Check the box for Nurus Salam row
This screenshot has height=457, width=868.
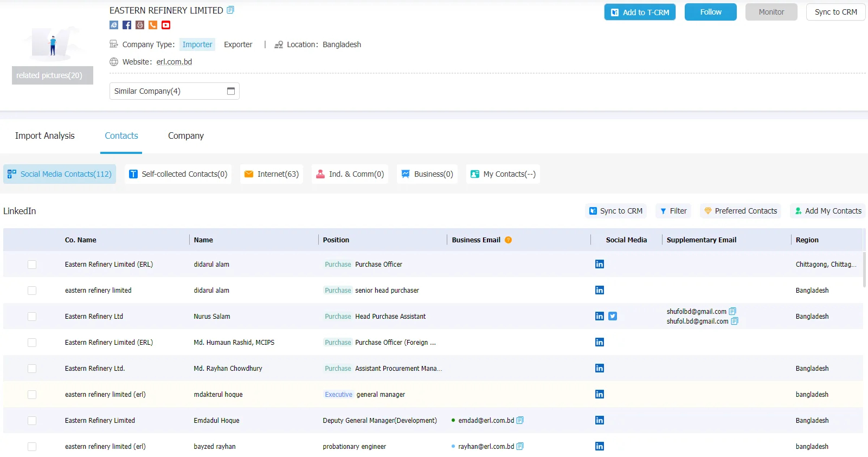pyautogui.click(x=32, y=317)
